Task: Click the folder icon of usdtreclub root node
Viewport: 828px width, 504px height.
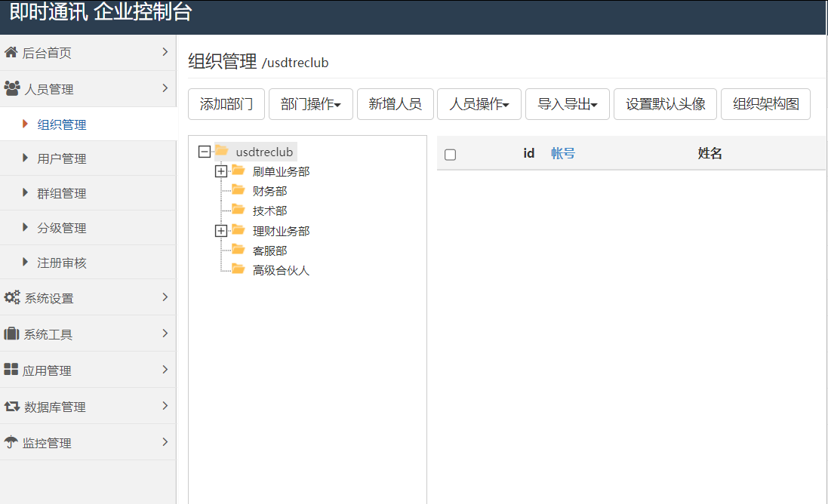Action: 220,152
